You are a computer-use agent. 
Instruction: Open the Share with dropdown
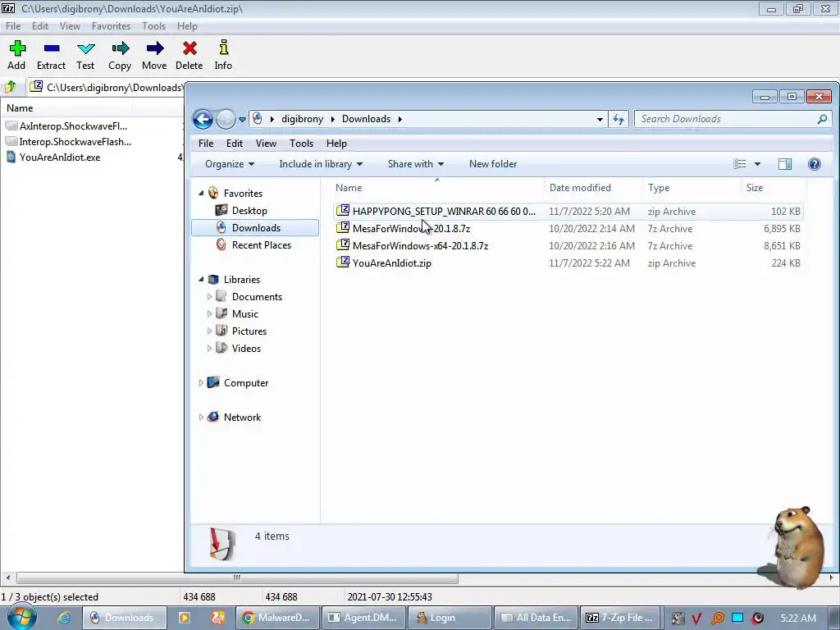tap(416, 164)
